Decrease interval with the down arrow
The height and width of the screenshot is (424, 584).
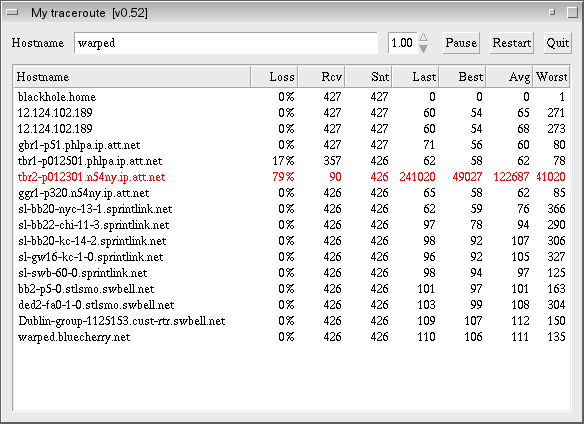coord(424,48)
